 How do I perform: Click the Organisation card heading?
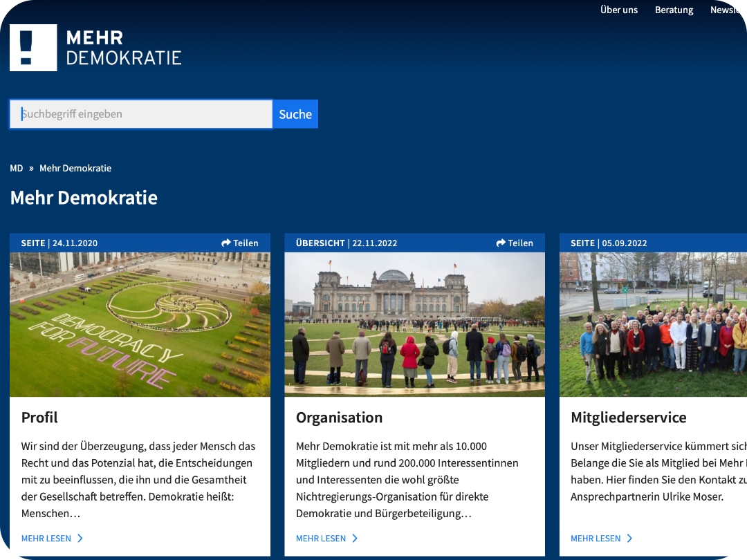(339, 418)
